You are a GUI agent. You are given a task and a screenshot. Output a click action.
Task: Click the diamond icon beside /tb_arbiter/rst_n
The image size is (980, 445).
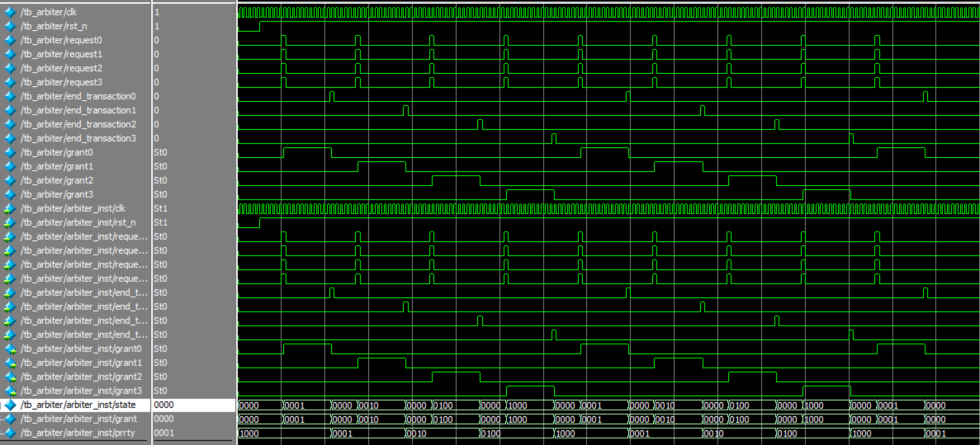(10, 26)
